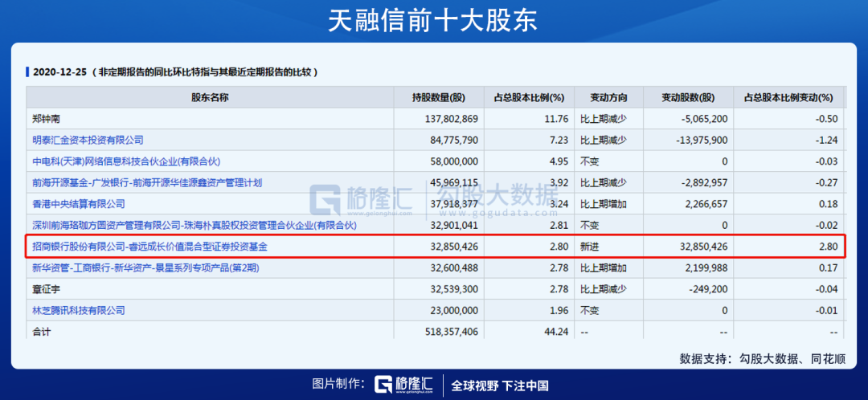Select ratio change value -0.50

(x=827, y=119)
